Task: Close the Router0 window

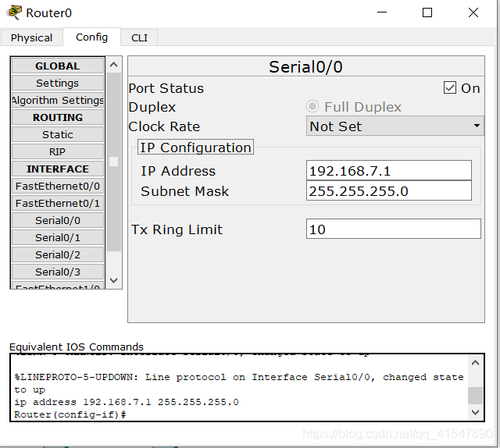Action: (x=473, y=12)
